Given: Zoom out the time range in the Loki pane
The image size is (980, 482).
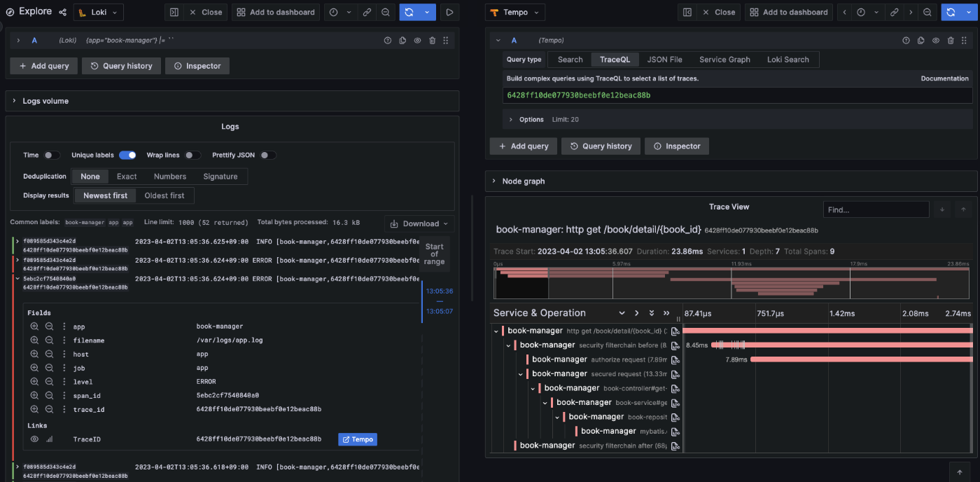Looking at the screenshot, I should (386, 12).
